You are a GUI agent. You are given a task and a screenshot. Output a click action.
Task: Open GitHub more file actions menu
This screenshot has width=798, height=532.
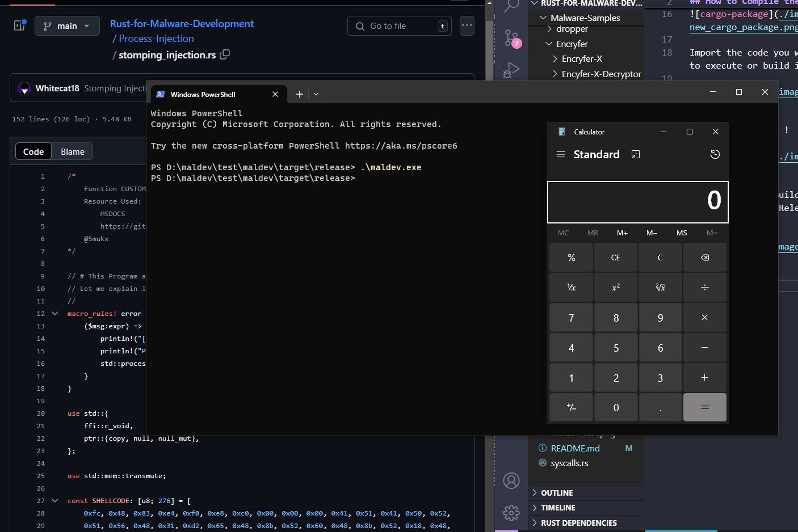(467, 26)
